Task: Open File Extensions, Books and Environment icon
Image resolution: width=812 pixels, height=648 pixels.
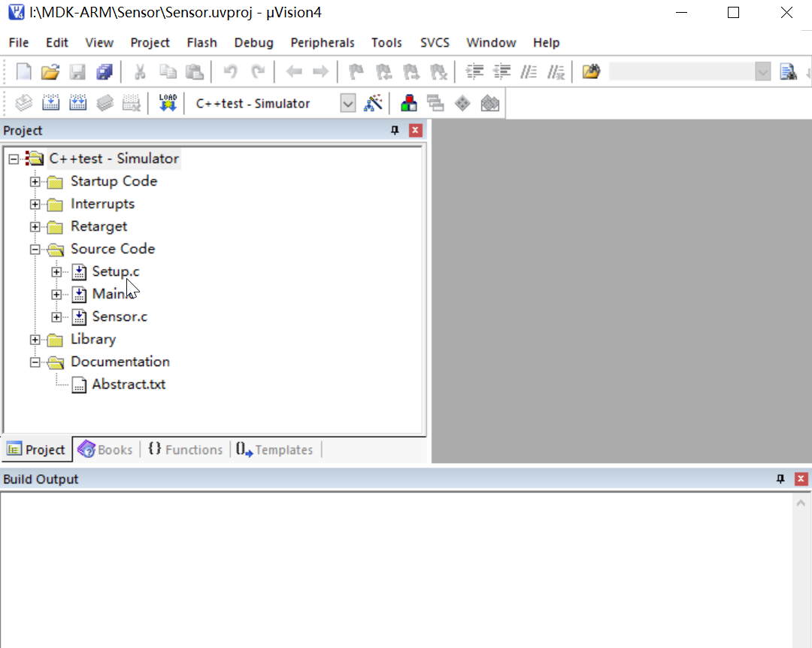Action: tap(408, 103)
